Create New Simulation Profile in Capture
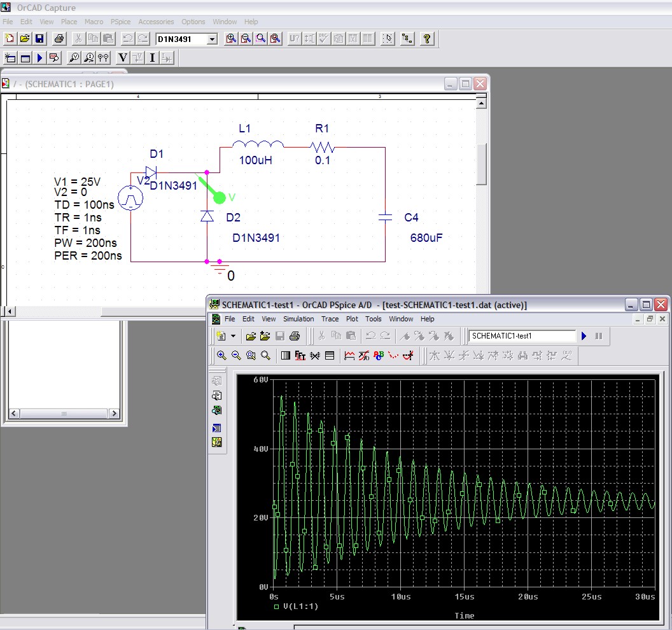The image size is (672, 630). pos(10,57)
